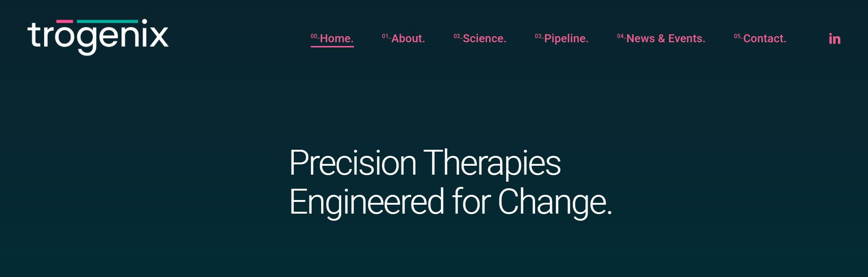Click the 01 number beside About
The height and width of the screenshot is (277, 868).
385,36
